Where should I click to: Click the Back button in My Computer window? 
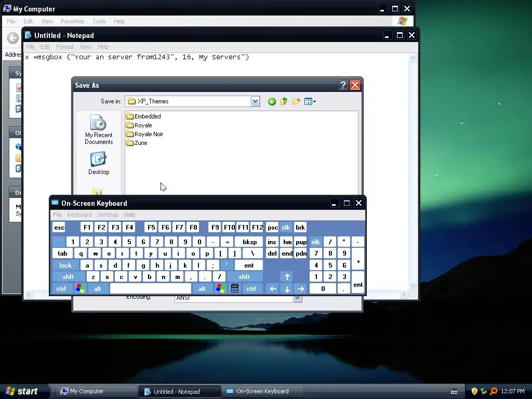tap(13, 37)
